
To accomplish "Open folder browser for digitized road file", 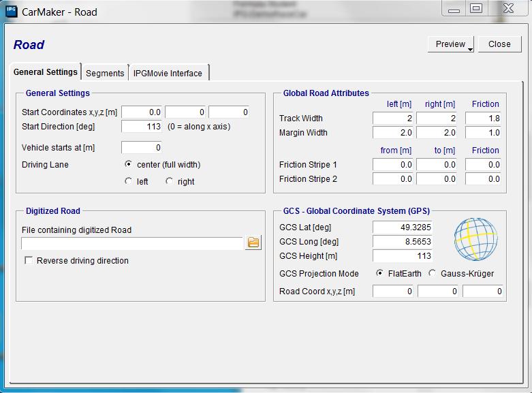I will pos(253,242).
